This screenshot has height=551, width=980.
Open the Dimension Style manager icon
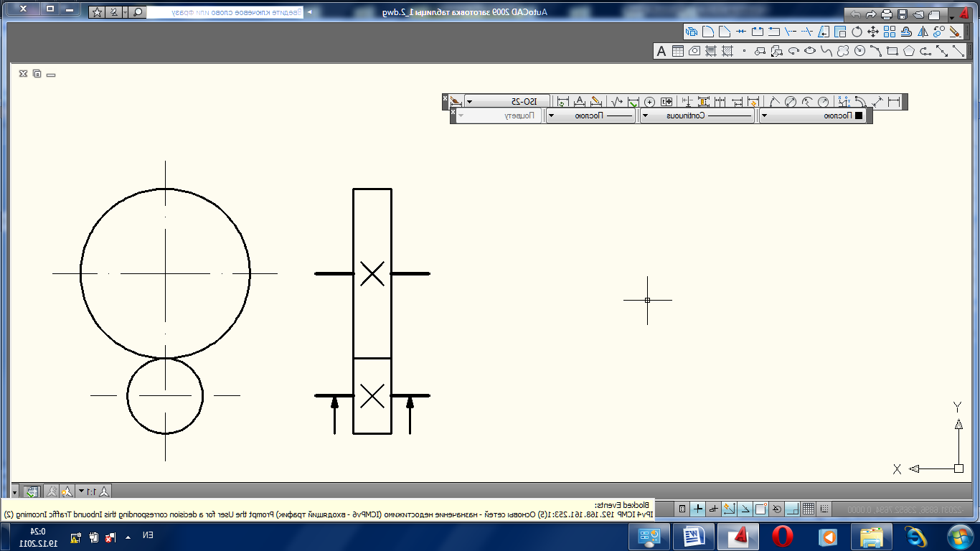455,102
